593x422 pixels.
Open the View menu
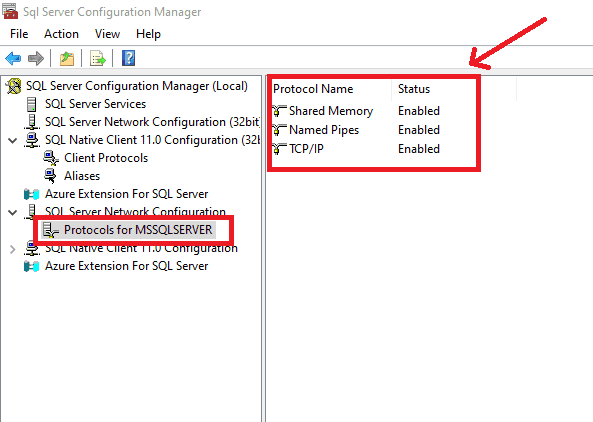coord(107,34)
